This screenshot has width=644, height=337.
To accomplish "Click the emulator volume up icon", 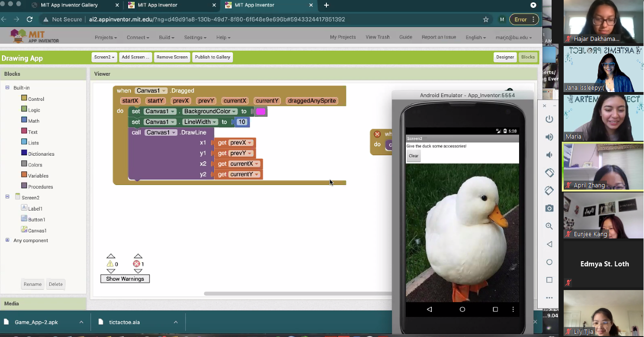I will 549,137.
